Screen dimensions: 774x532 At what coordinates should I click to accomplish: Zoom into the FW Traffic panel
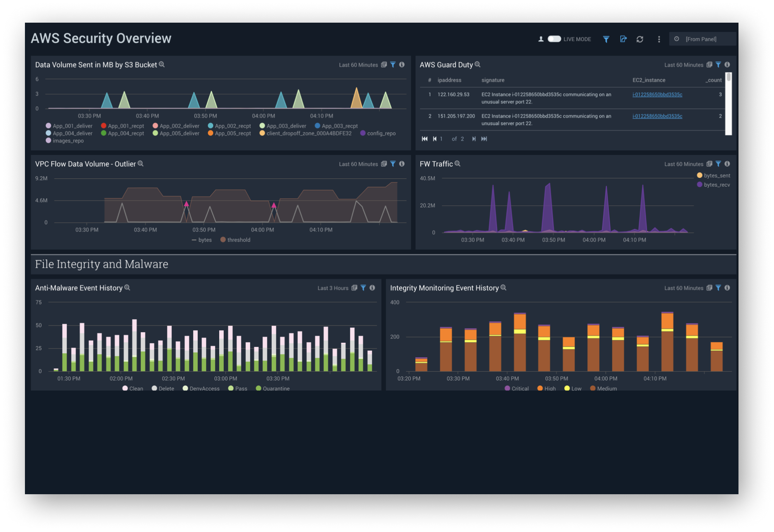(x=458, y=164)
